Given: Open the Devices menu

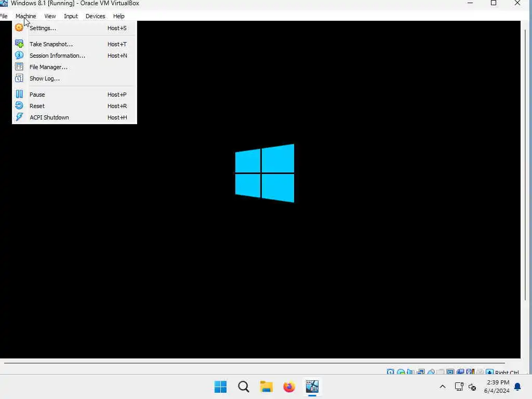Looking at the screenshot, I should point(96,16).
